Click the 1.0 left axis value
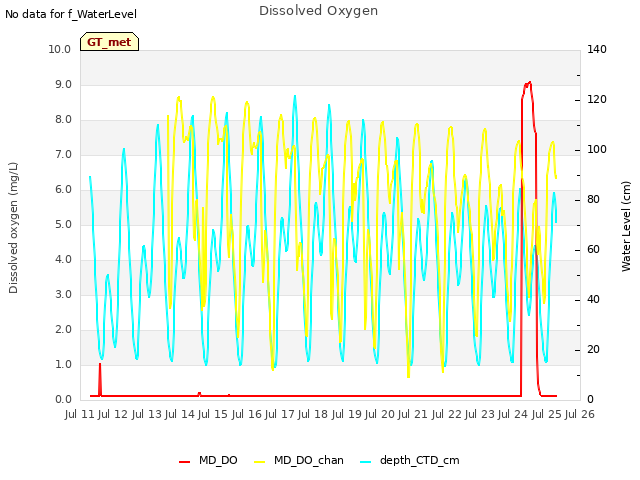 (63, 364)
